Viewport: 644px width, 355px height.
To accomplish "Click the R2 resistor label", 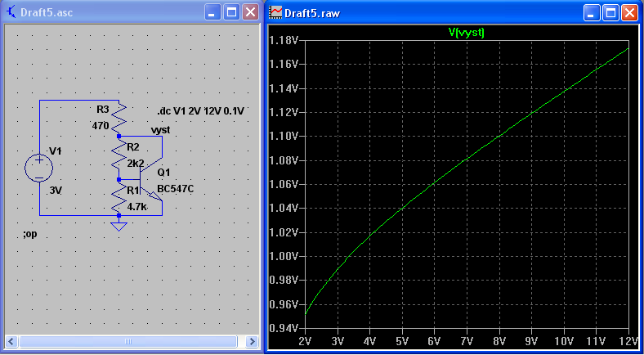I will [x=133, y=147].
